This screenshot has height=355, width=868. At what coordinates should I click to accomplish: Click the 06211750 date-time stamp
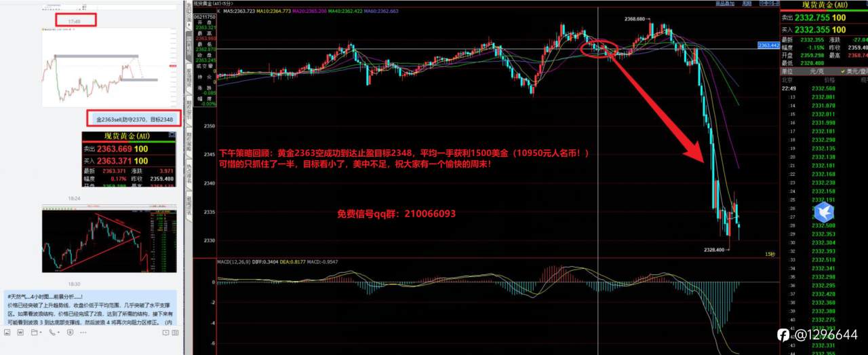(205, 17)
